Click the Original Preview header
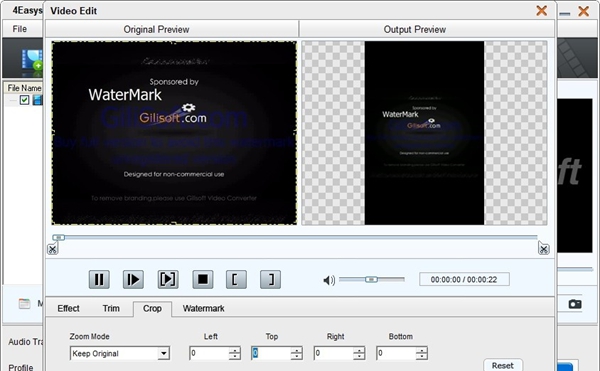This screenshot has width=600, height=371. coord(172,29)
